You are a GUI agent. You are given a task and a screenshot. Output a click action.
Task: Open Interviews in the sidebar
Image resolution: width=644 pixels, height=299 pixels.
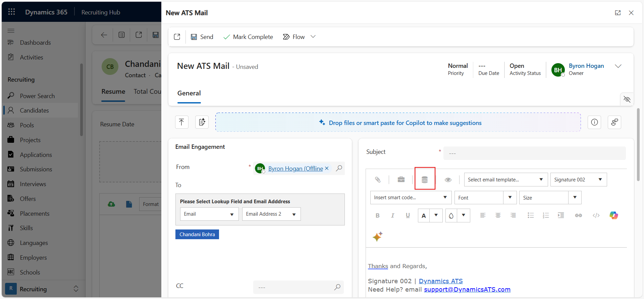pyautogui.click(x=33, y=184)
